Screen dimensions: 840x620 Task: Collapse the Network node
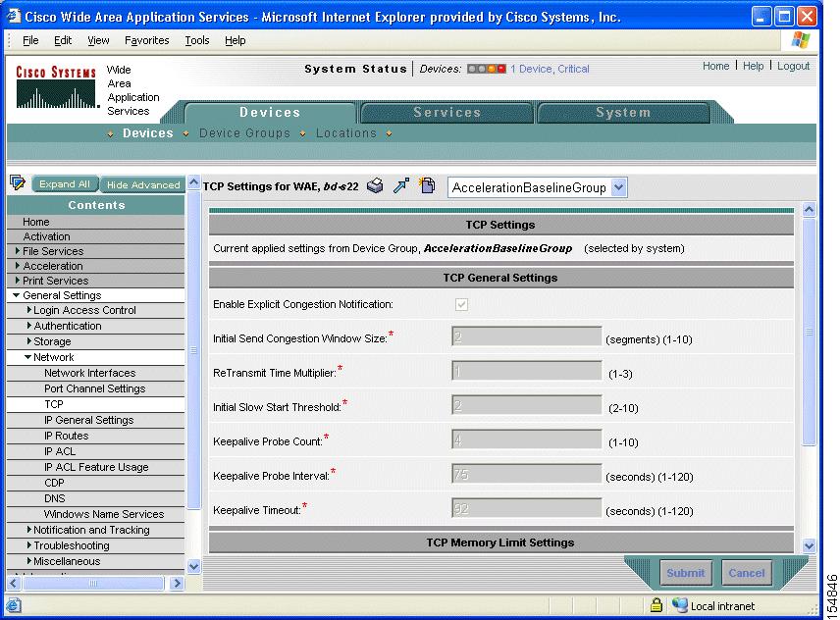point(27,357)
